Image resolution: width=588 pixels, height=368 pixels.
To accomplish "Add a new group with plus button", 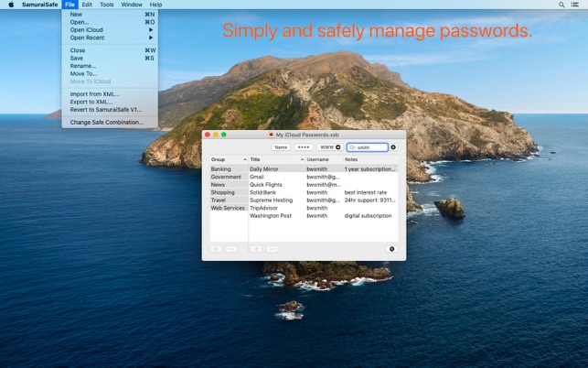I will [216, 249].
